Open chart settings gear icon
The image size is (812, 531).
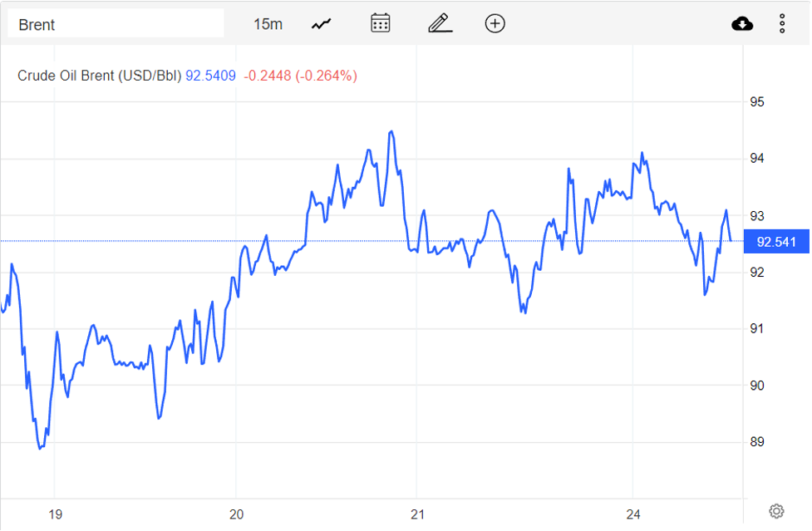pos(776,510)
